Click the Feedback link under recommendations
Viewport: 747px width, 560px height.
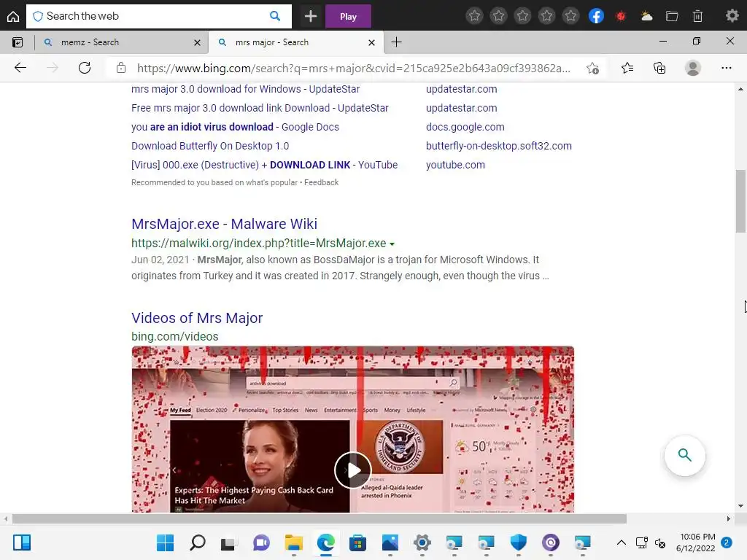point(321,182)
